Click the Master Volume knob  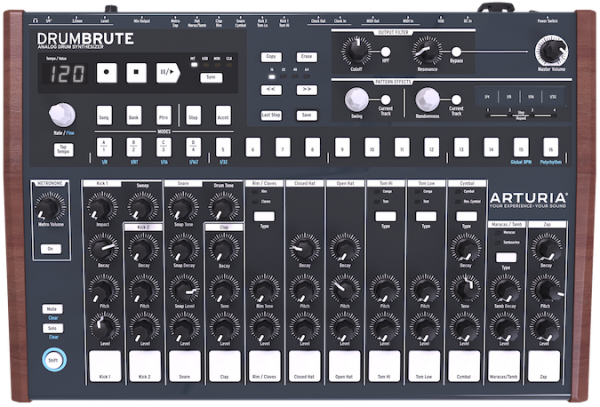click(x=551, y=51)
